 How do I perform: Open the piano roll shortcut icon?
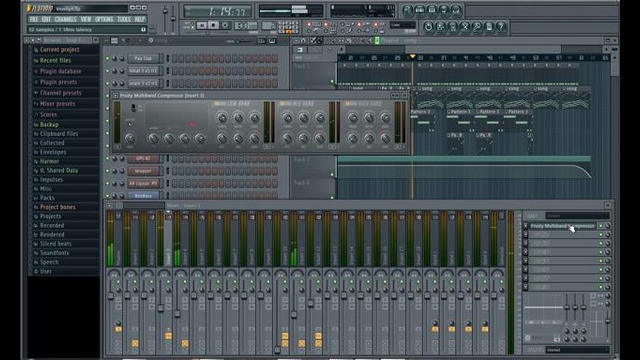(432, 9)
